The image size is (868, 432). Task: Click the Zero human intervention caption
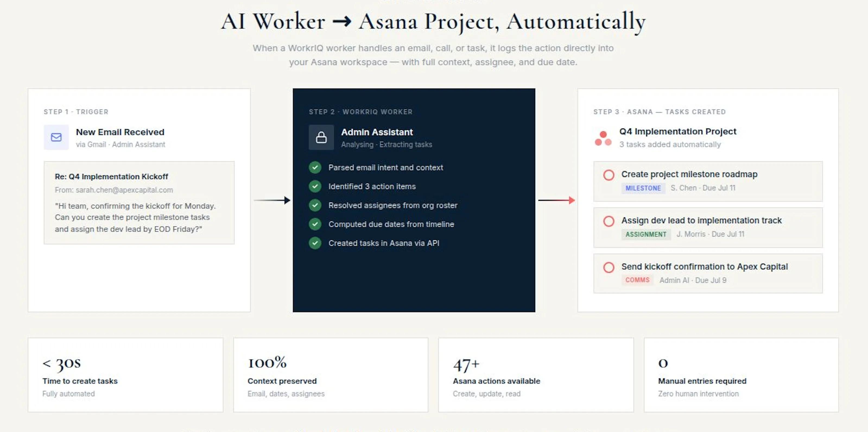tap(698, 394)
